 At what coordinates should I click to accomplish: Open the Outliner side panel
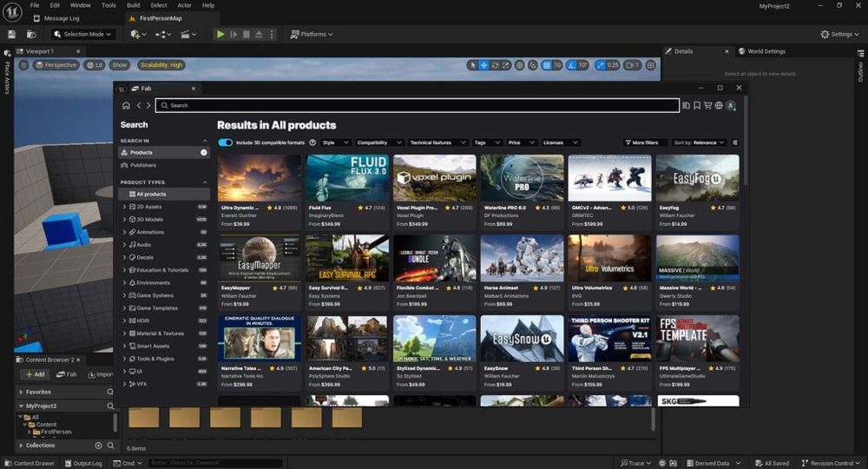[x=860, y=68]
